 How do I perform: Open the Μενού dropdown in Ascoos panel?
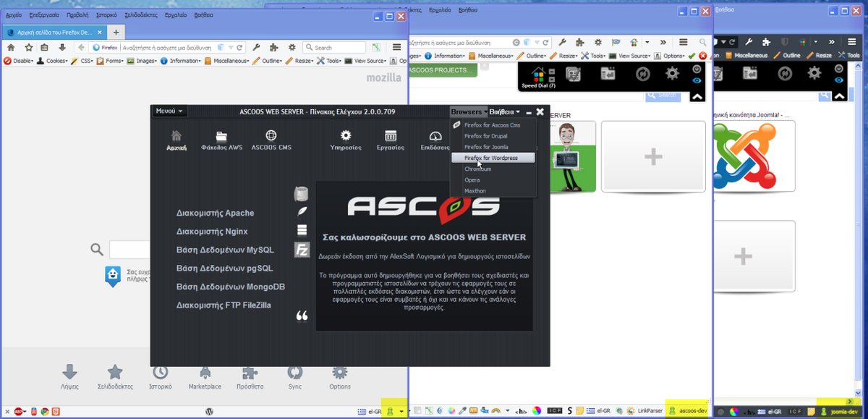coord(169,111)
